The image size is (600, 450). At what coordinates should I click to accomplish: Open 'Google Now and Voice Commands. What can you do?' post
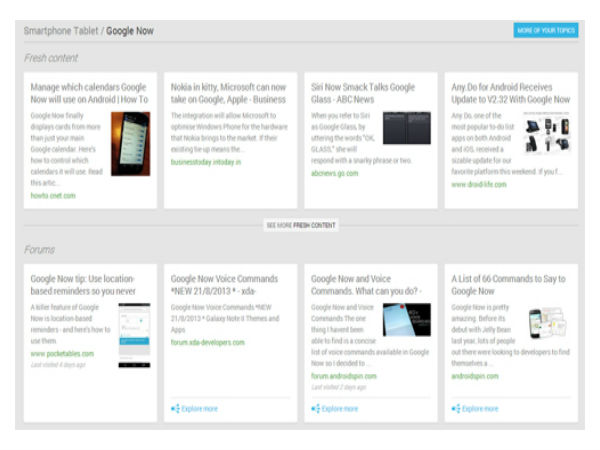(x=366, y=285)
